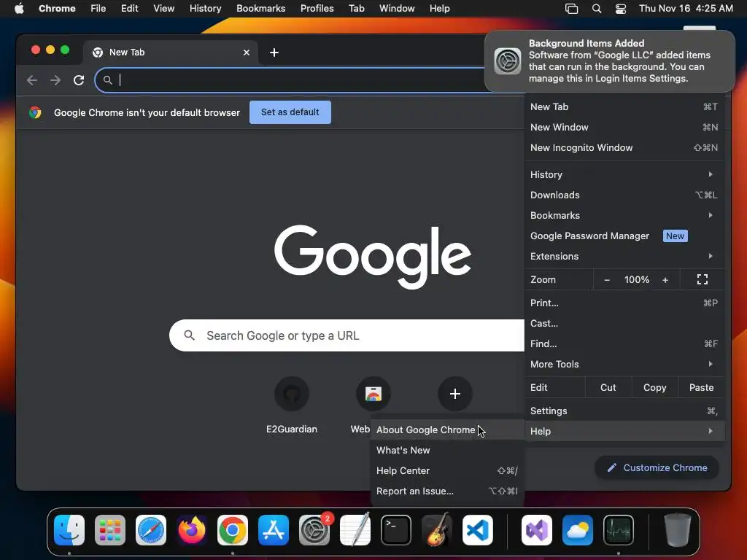The width and height of the screenshot is (747, 560).
Task: Open the Trash in the dock
Action: pos(678,530)
